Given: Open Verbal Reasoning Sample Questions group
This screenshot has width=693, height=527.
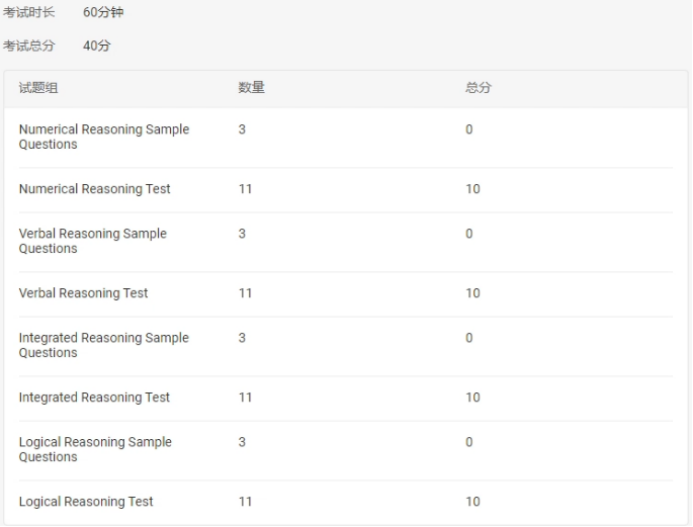Looking at the screenshot, I should tap(92, 241).
